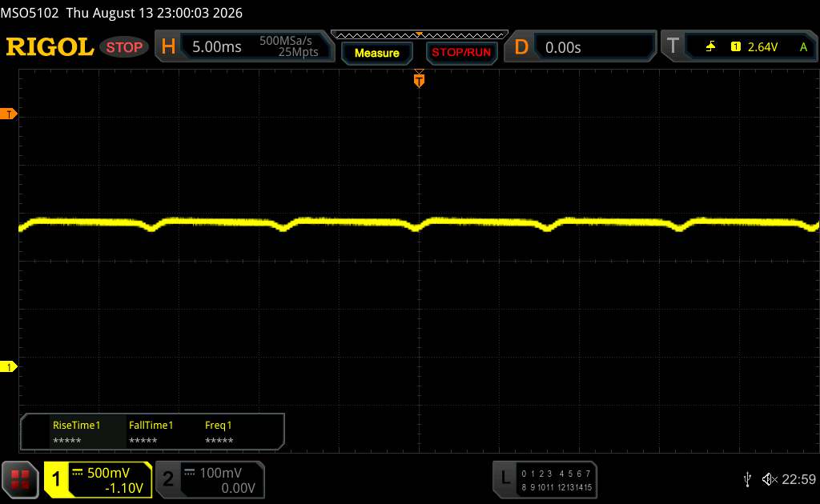Open the Measure menu

pos(377,53)
